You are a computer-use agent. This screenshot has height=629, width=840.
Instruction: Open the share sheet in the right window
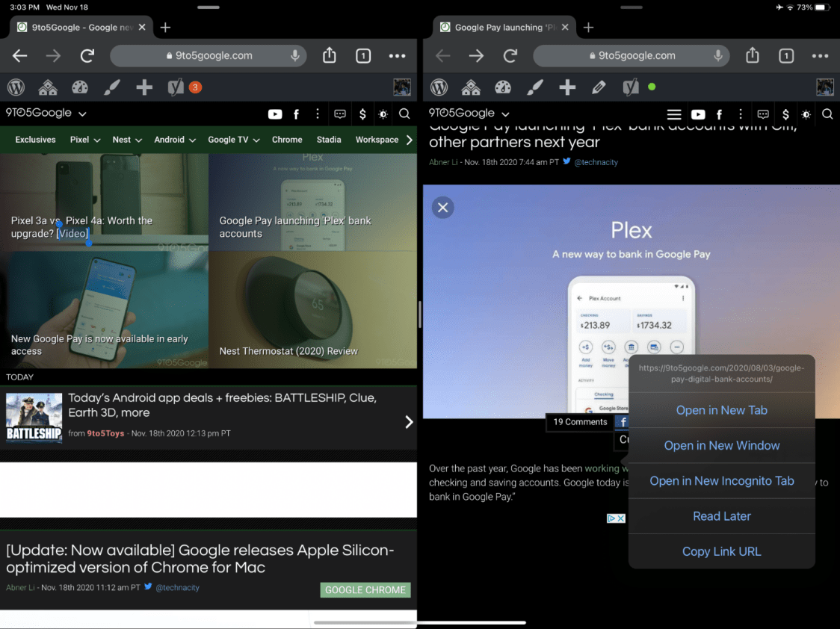click(753, 55)
